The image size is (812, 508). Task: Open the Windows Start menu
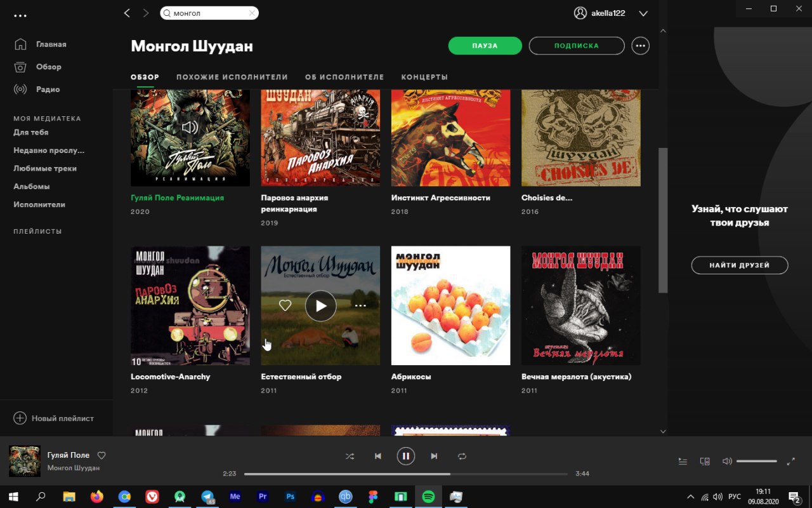(x=13, y=497)
